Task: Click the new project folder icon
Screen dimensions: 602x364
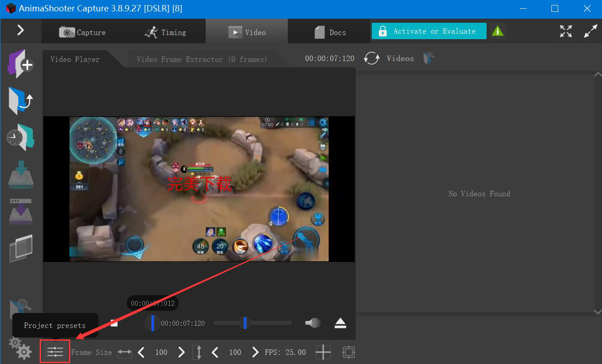Action: point(21,63)
